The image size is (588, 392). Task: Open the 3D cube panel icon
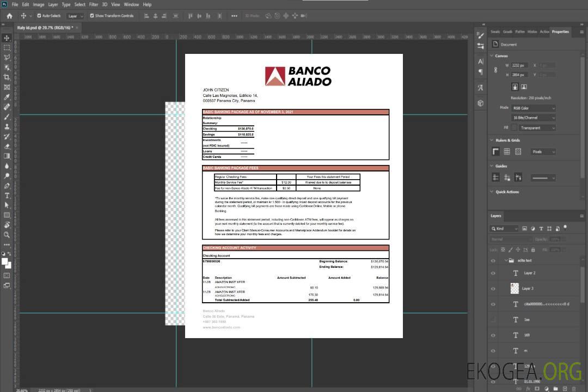click(x=481, y=103)
